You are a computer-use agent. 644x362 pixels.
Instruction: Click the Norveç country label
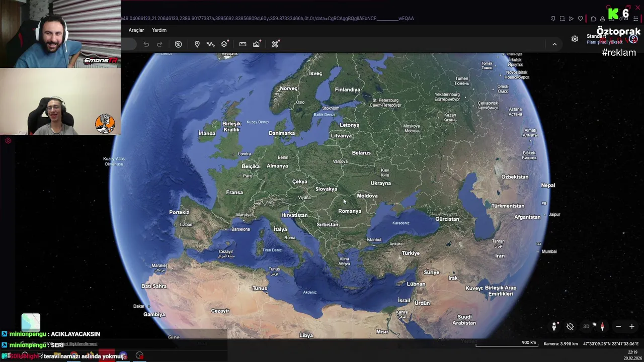click(289, 88)
